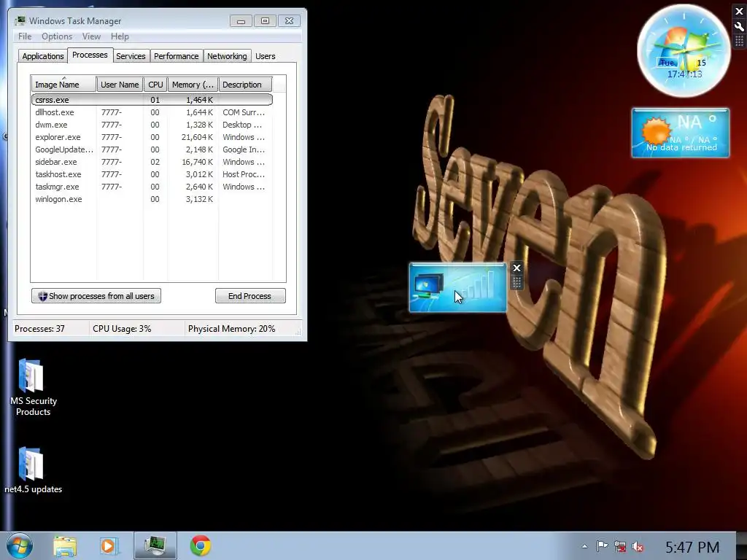Click the clock gadget drag handle

coord(740,41)
